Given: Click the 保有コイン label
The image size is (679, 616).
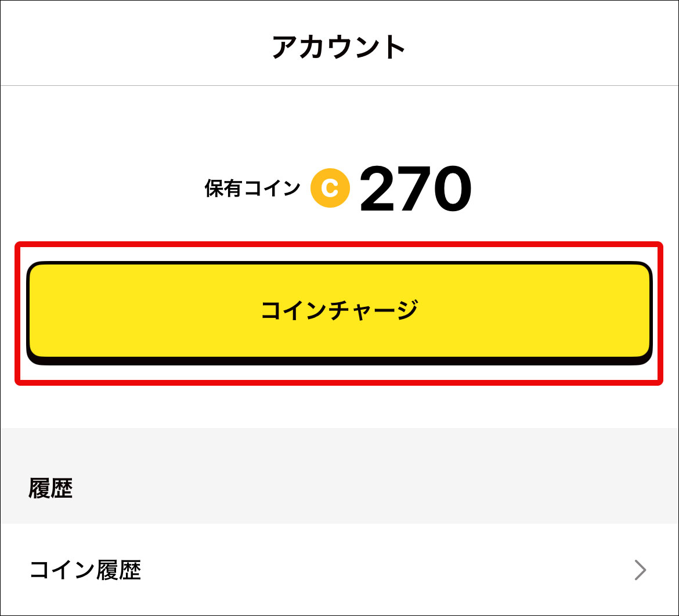Looking at the screenshot, I should click(x=252, y=189).
